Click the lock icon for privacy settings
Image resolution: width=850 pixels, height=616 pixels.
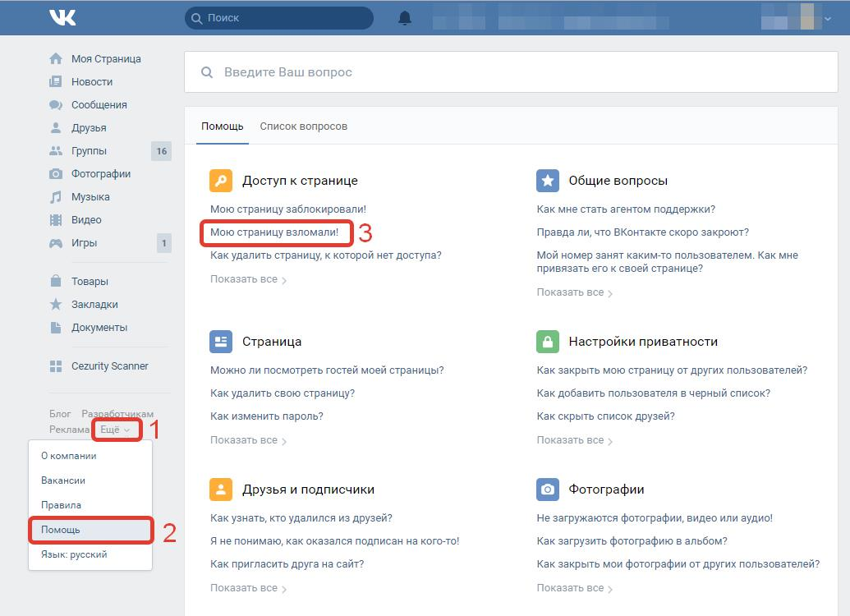tap(548, 342)
